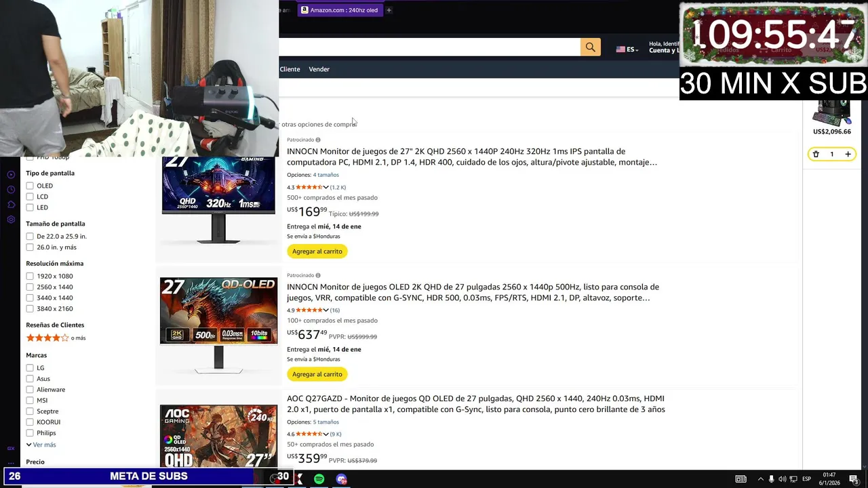Open the AOC Q27GAZD monitor title
Screen dimensions: 868x488
476,404
